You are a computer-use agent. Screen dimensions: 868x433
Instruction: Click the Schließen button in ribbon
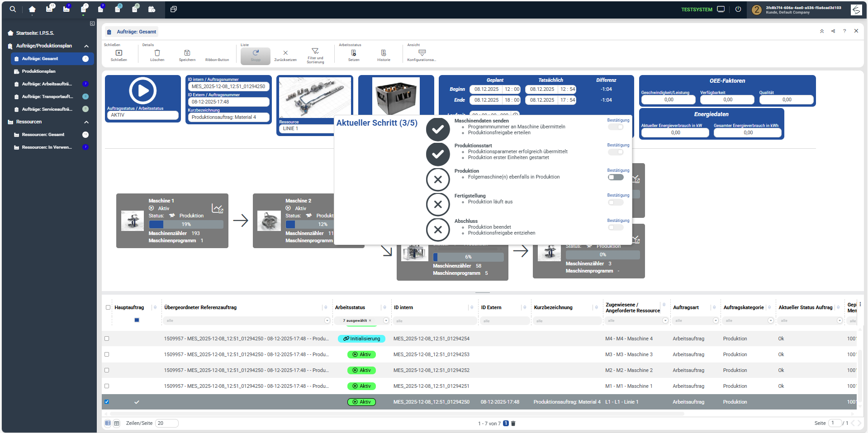click(119, 55)
